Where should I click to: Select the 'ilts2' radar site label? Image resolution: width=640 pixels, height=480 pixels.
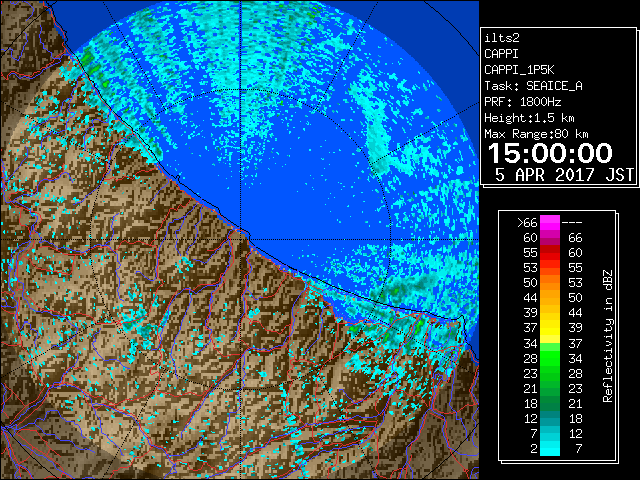502,38
